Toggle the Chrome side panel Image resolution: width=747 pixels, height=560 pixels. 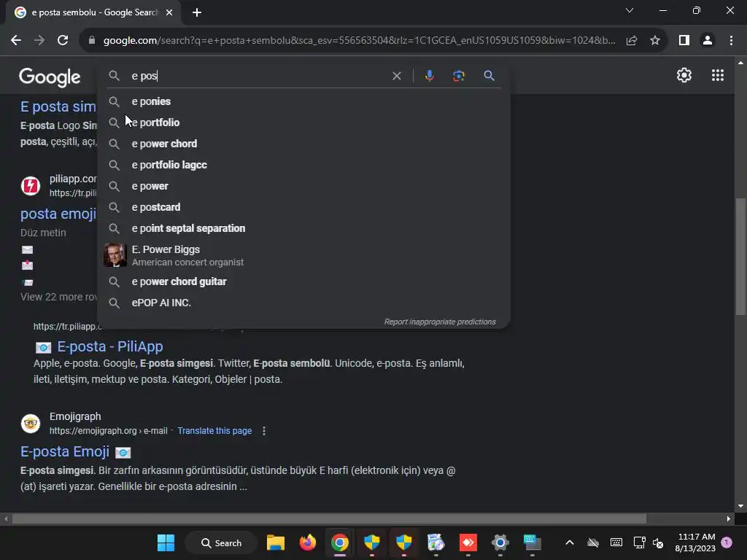pyautogui.click(x=684, y=41)
